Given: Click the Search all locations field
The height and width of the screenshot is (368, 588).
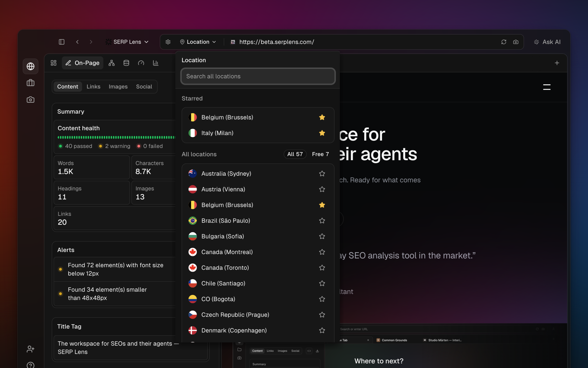Looking at the screenshot, I should tap(258, 76).
